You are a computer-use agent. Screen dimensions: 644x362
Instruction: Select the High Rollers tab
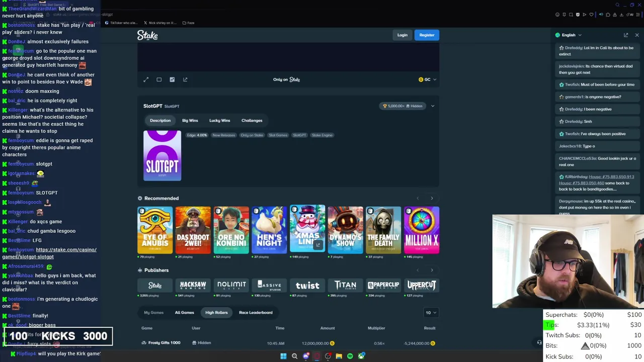(x=216, y=313)
